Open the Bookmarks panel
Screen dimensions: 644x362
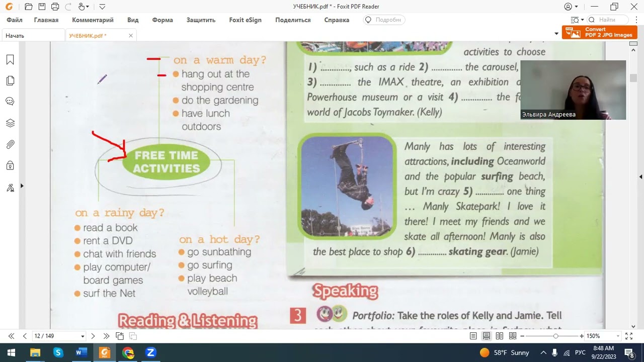pyautogui.click(x=10, y=60)
